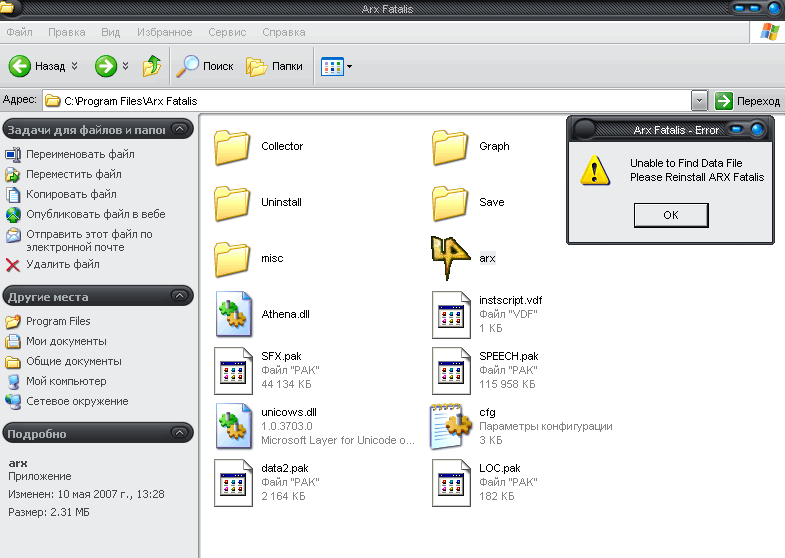This screenshot has height=558, width=785.
Task: Select the Graph folder icon
Action: pyautogui.click(x=450, y=147)
